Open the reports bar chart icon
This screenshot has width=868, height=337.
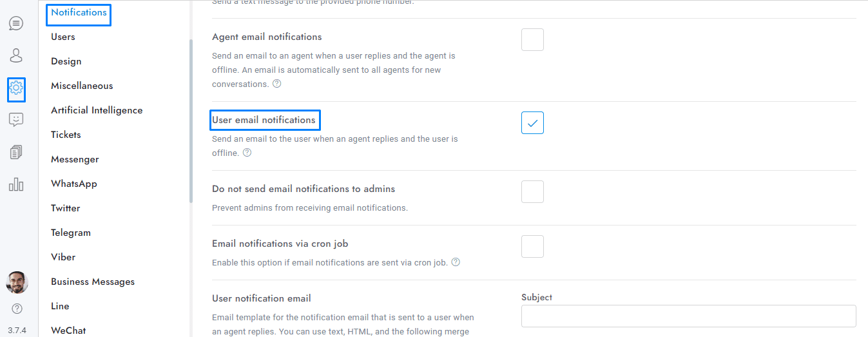pos(16,184)
